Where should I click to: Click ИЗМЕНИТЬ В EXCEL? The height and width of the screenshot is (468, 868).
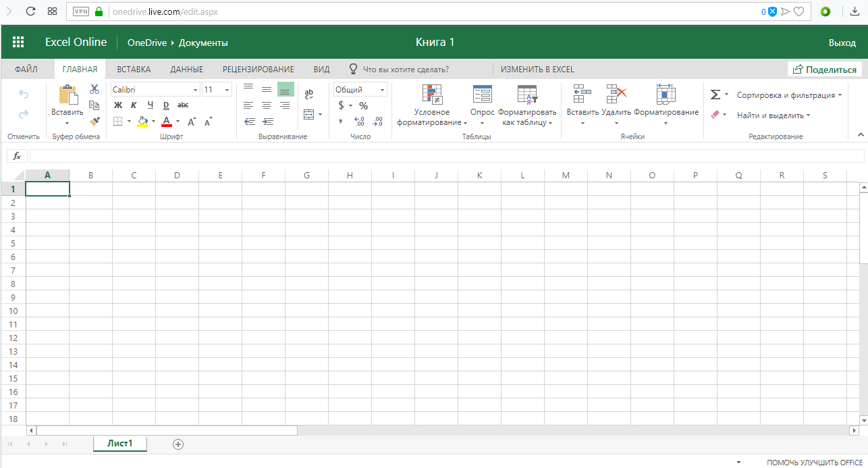(537, 69)
